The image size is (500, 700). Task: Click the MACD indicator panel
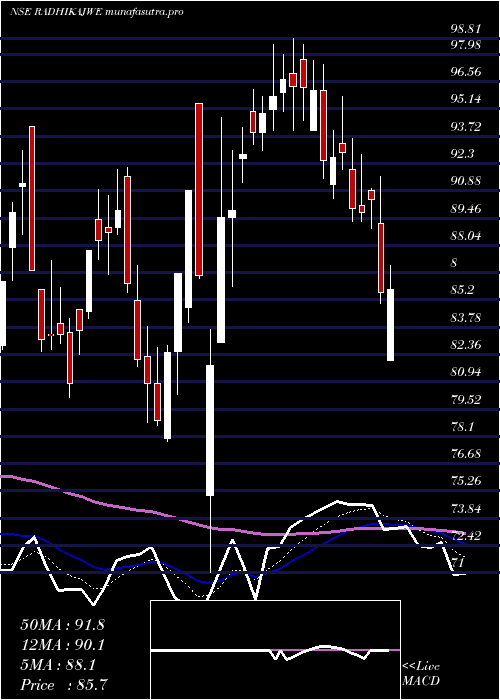(x=275, y=650)
